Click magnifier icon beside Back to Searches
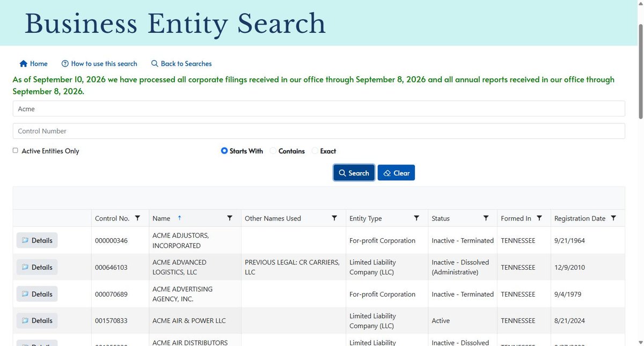 155,63
